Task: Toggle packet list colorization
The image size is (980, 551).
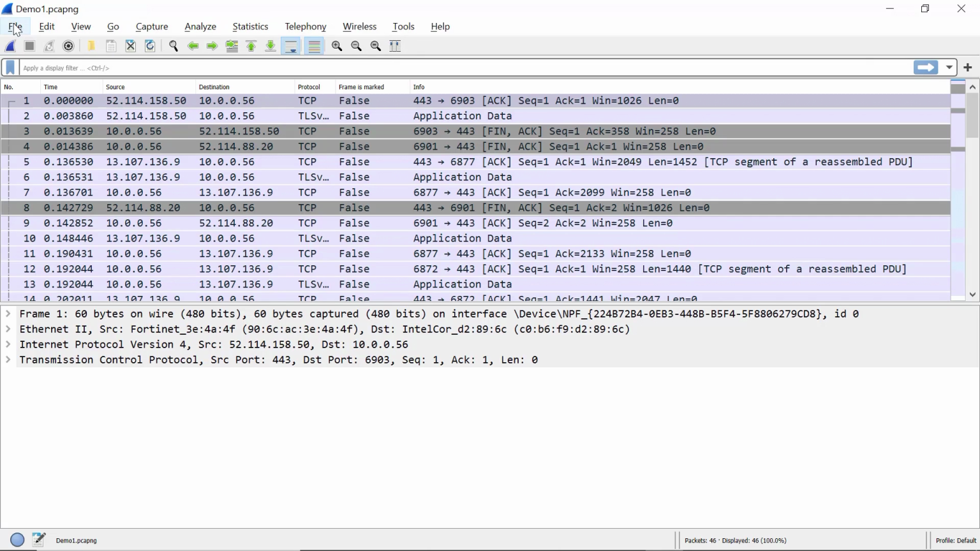Action: tap(315, 46)
